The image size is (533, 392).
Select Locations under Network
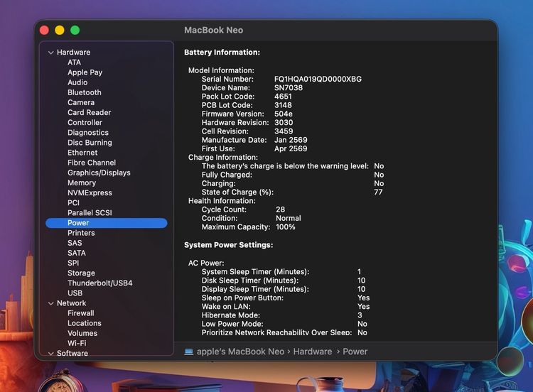(x=85, y=323)
